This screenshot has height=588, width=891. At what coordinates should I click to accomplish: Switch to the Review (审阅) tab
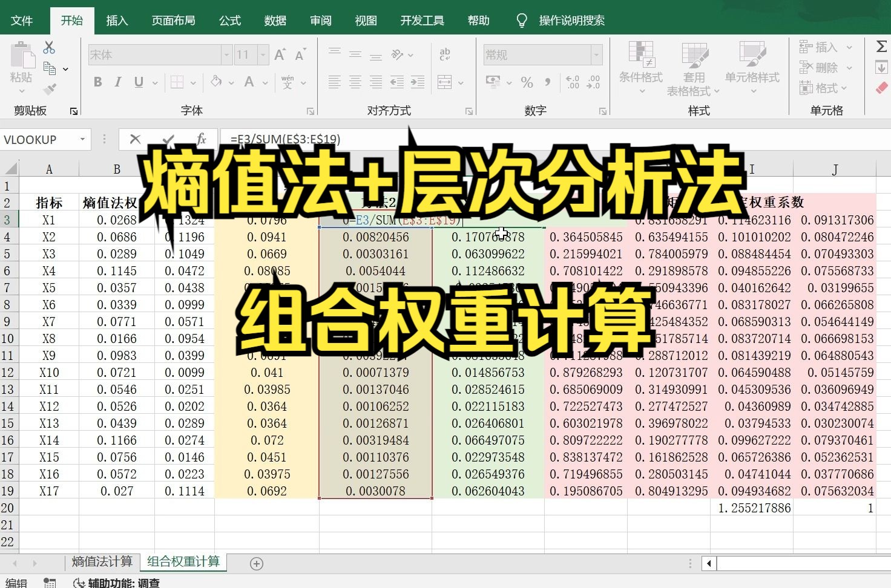tap(321, 21)
